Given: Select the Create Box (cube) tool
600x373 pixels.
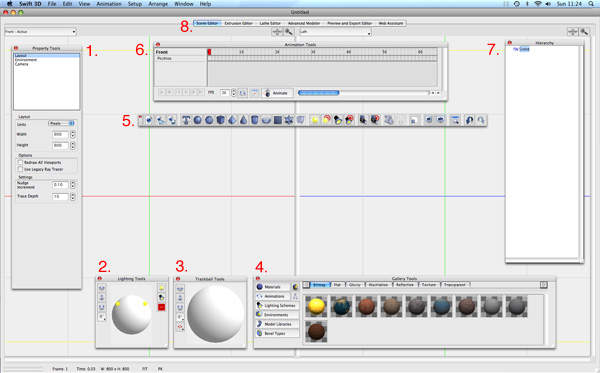Looking at the screenshot, I should tap(220, 120).
